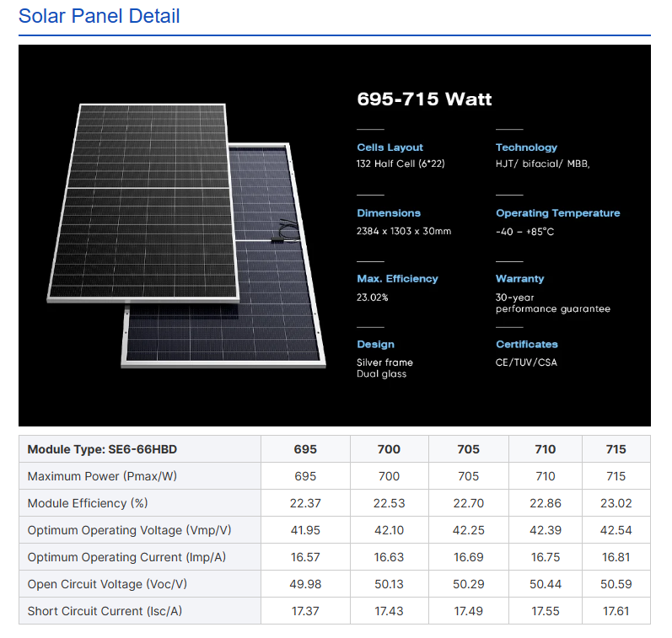Click the Solar Panel Detail heading

click(99, 16)
